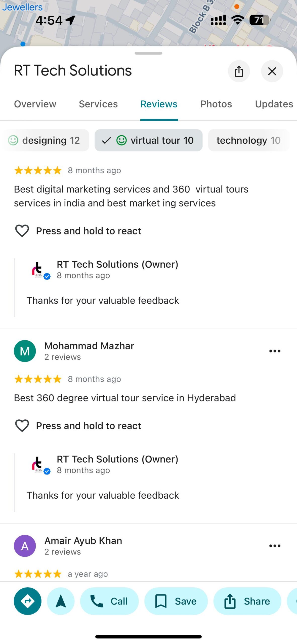Switch to the Photos tab
This screenshot has height=644, width=297.
[x=216, y=104]
